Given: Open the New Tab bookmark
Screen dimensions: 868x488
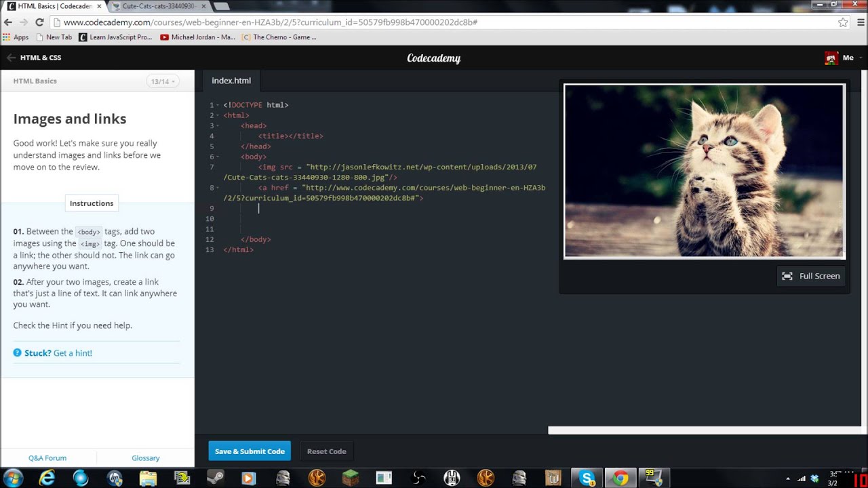Looking at the screenshot, I should 53,37.
